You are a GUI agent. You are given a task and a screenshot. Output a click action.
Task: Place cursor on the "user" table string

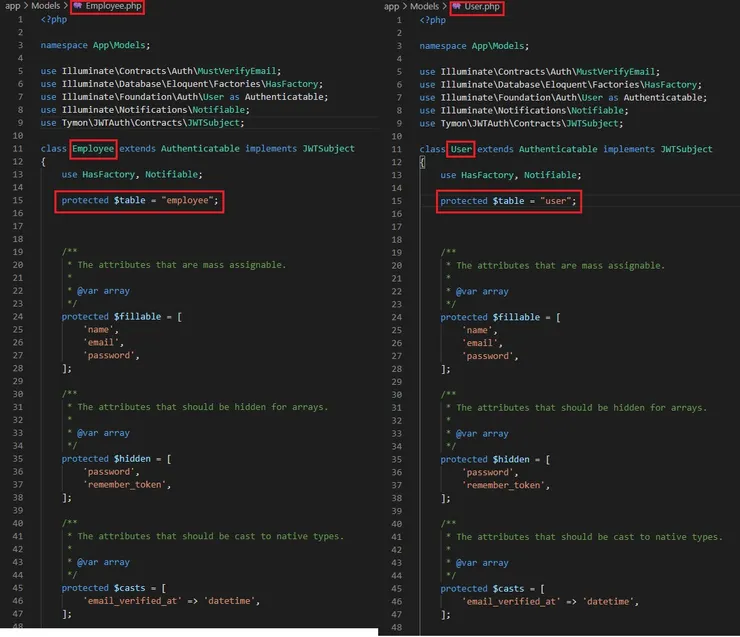click(555, 201)
